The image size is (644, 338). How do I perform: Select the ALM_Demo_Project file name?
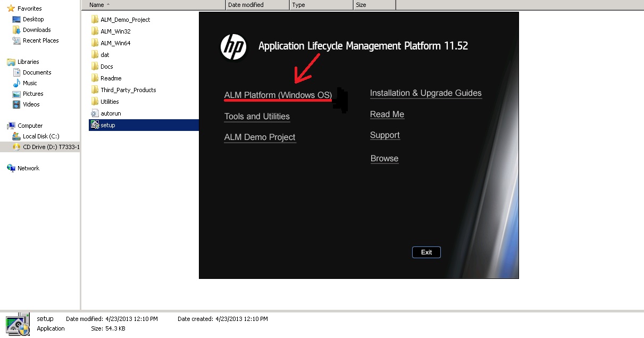[126, 20]
